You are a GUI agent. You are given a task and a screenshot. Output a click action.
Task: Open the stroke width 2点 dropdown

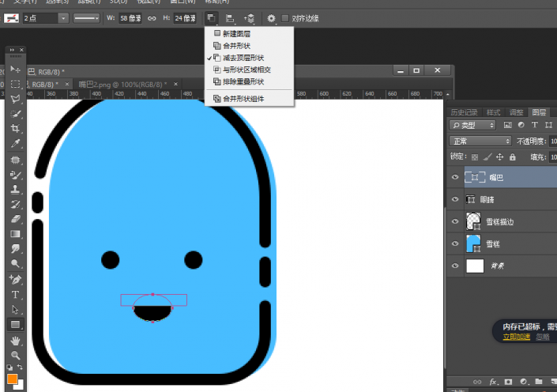click(63, 18)
